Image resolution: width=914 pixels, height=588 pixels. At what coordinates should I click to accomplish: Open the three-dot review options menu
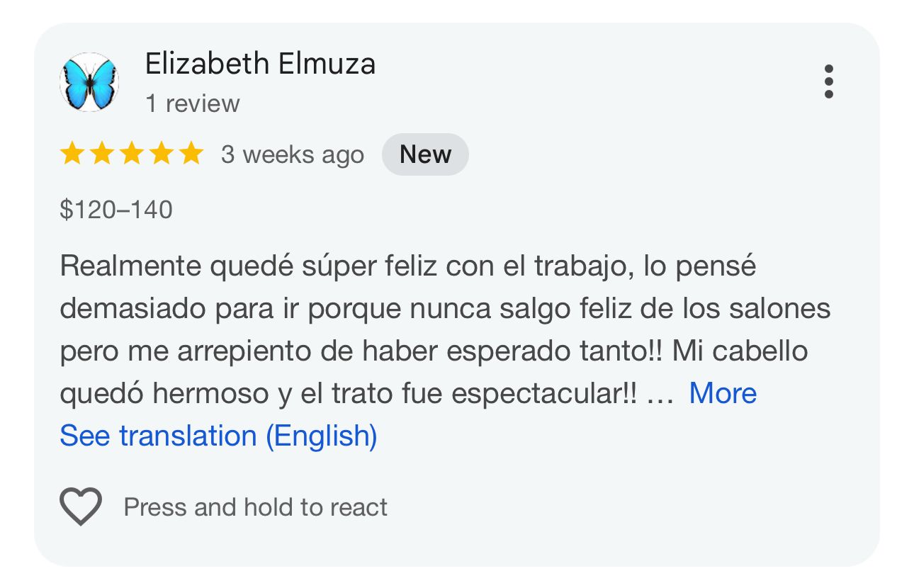click(828, 81)
